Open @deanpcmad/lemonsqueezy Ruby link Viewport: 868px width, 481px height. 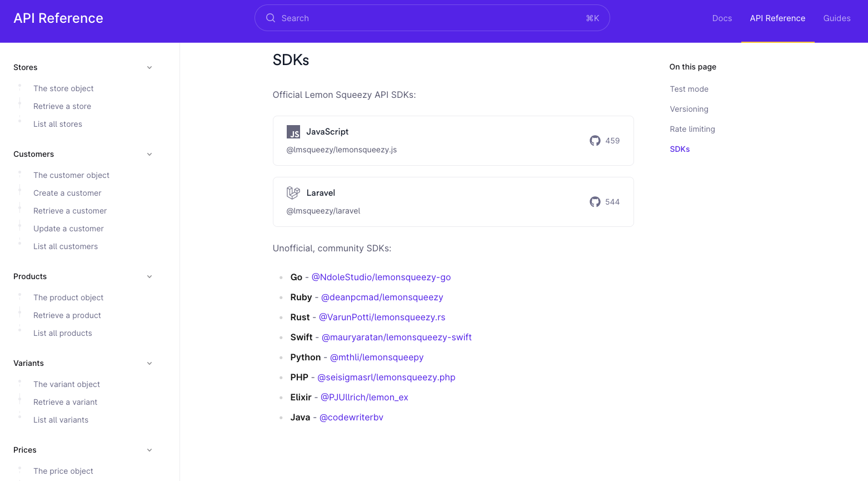382,297
